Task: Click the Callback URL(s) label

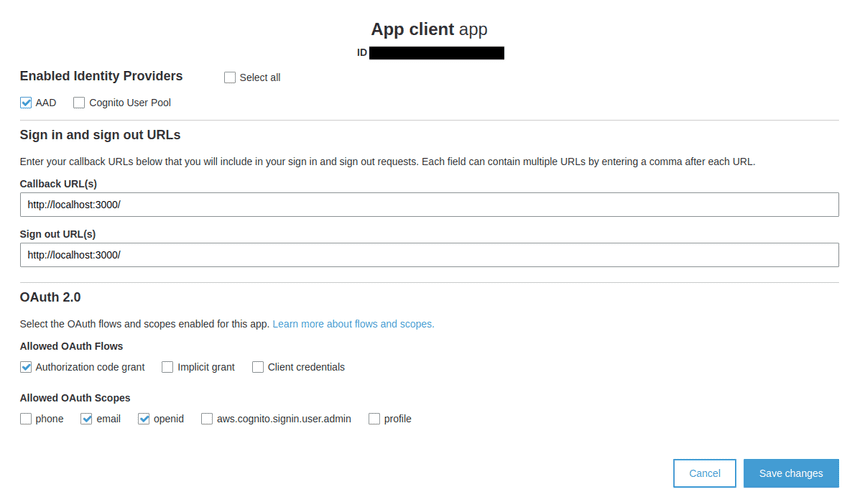Action: coord(58,184)
